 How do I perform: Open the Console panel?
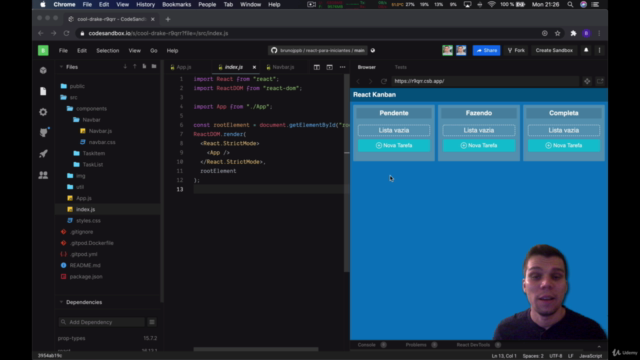click(x=367, y=345)
